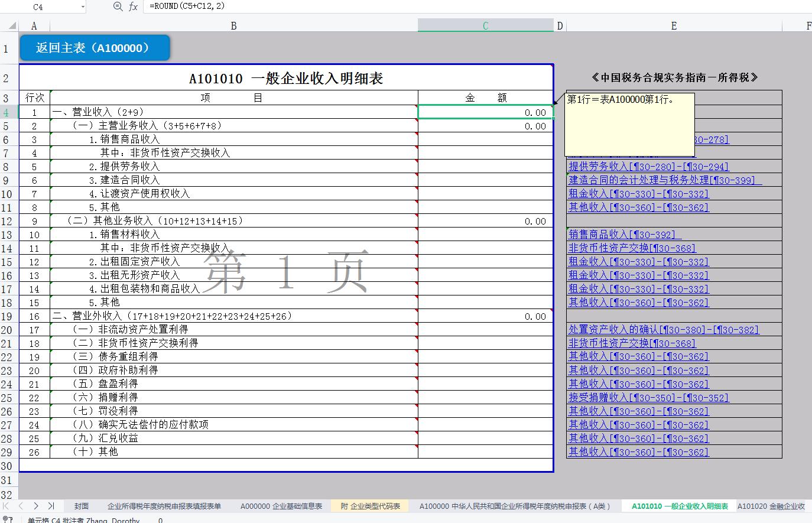Click the fx insert function icon

coord(134,7)
